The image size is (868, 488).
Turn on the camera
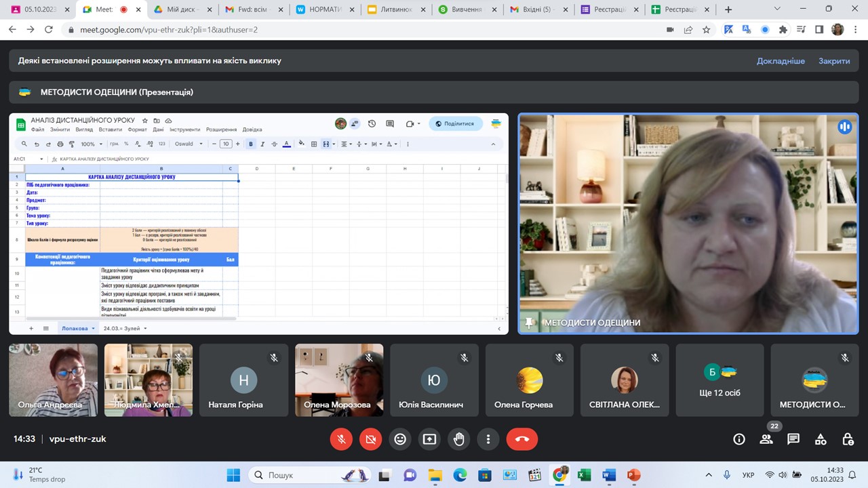click(370, 439)
